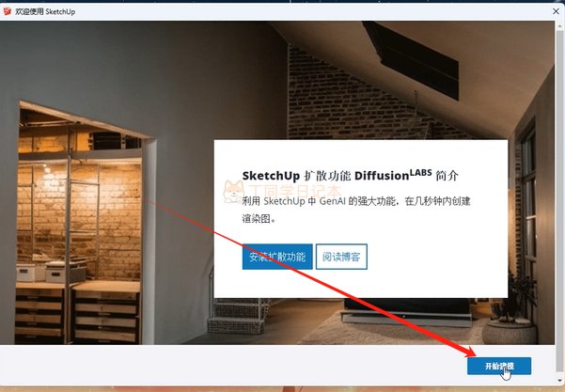Click the scrollbar down arrow
Image resolution: width=565 pixels, height=392 pixels.
click(562, 381)
